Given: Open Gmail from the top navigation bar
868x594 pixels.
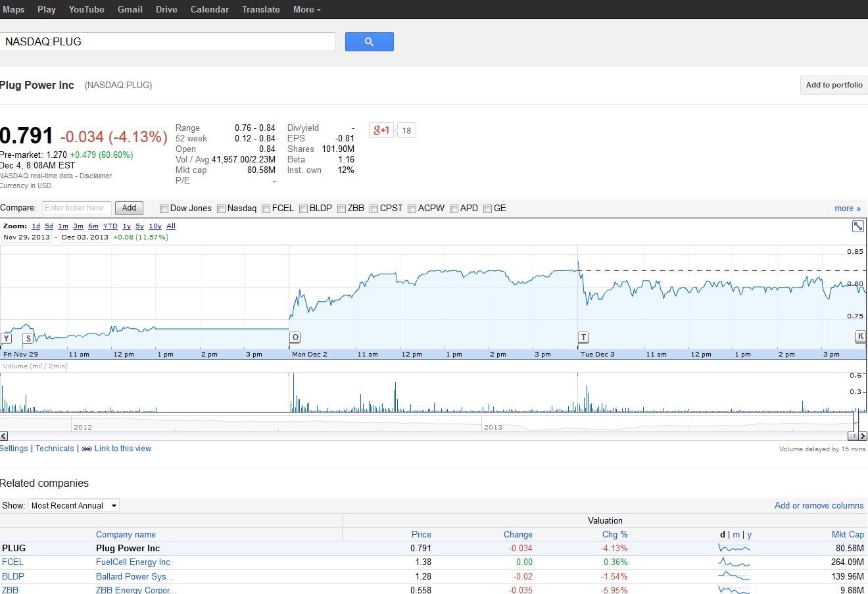Looking at the screenshot, I should (130, 9).
